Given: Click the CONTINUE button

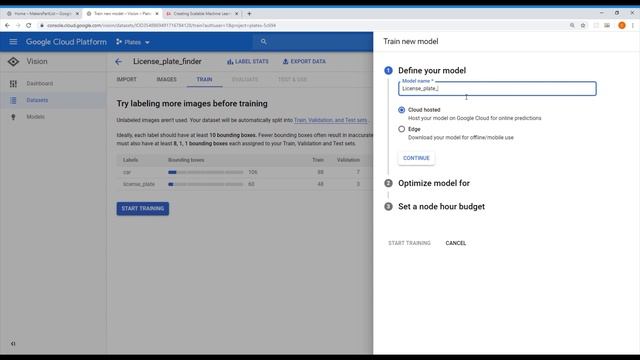Looking at the screenshot, I should [x=416, y=158].
